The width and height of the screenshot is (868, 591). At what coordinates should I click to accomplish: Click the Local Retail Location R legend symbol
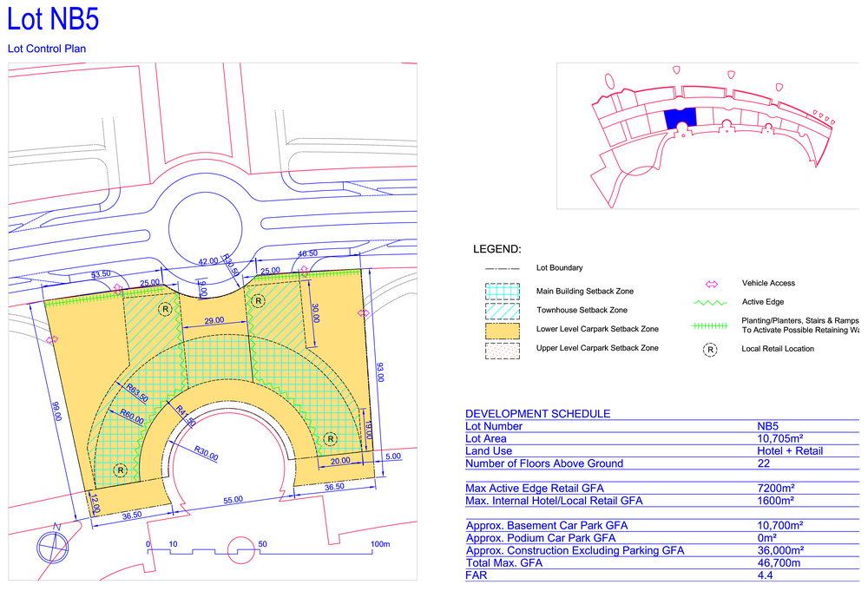(x=711, y=350)
